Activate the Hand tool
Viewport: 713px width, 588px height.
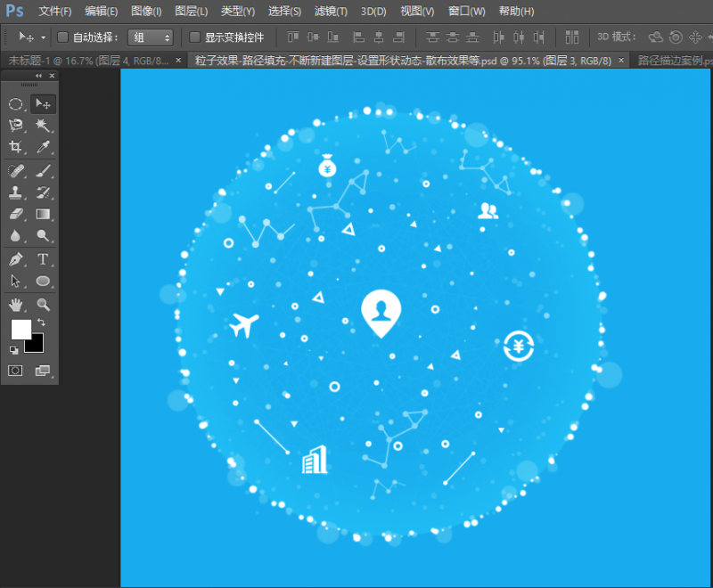point(16,305)
